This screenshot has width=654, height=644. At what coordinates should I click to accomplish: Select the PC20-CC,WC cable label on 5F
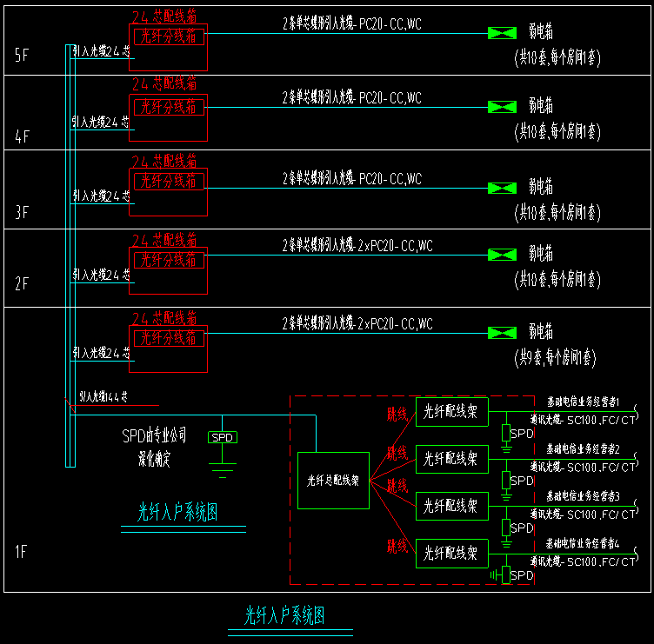click(352, 23)
